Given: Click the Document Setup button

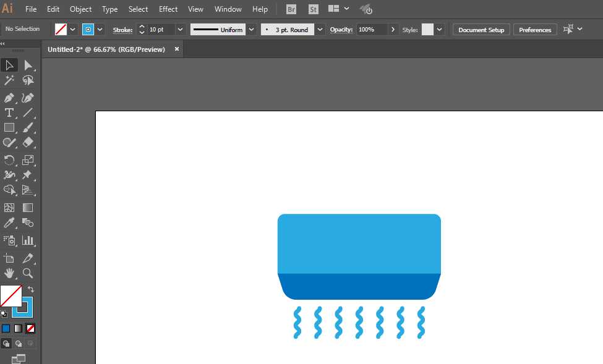Looking at the screenshot, I should [481, 30].
